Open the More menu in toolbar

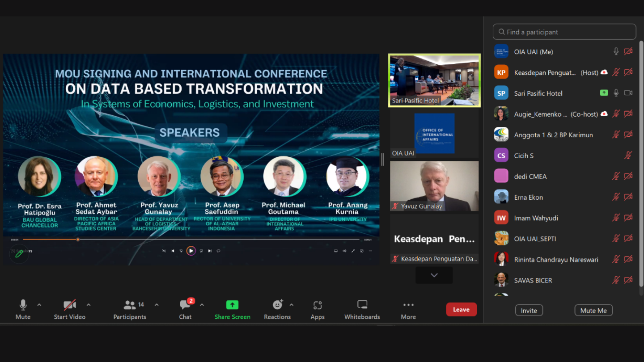tap(408, 309)
